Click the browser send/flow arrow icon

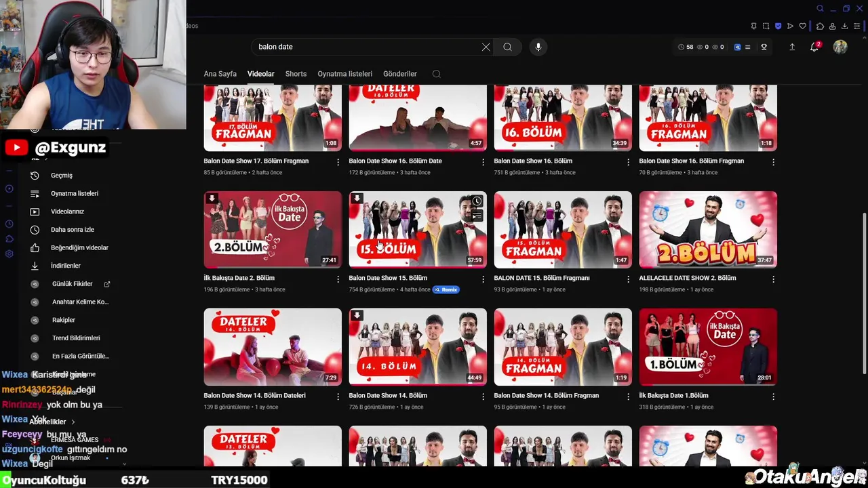[x=790, y=26]
